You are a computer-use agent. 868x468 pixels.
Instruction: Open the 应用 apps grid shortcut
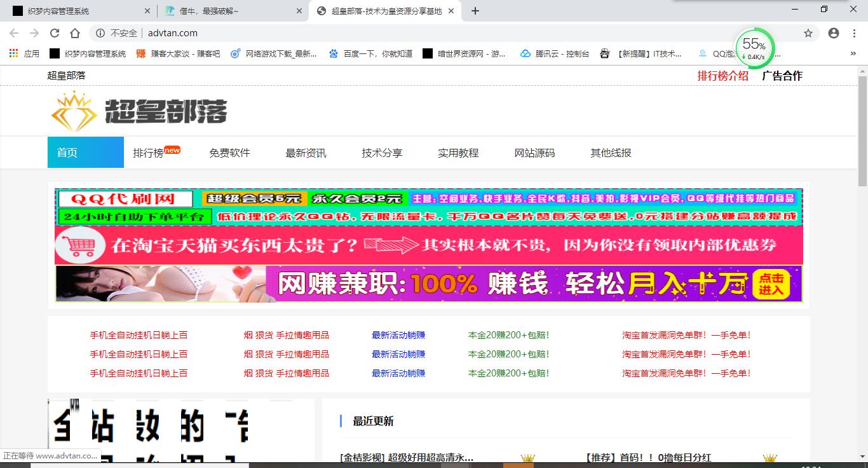tap(24, 54)
